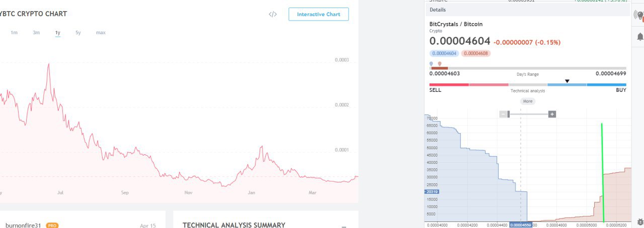Click the large 0.00004604 last price
The height and width of the screenshot is (228, 644).
[459, 41]
